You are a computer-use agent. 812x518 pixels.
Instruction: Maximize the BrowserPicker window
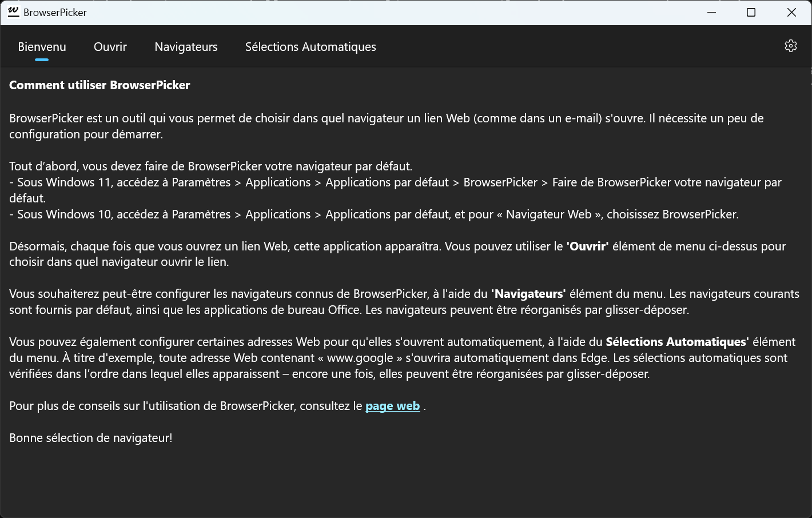(751, 13)
